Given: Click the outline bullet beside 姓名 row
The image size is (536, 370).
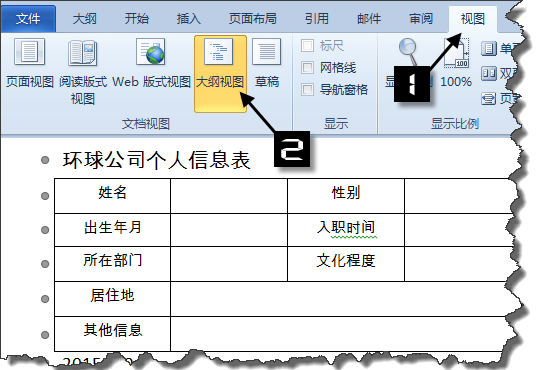Looking at the screenshot, I should (x=45, y=196).
